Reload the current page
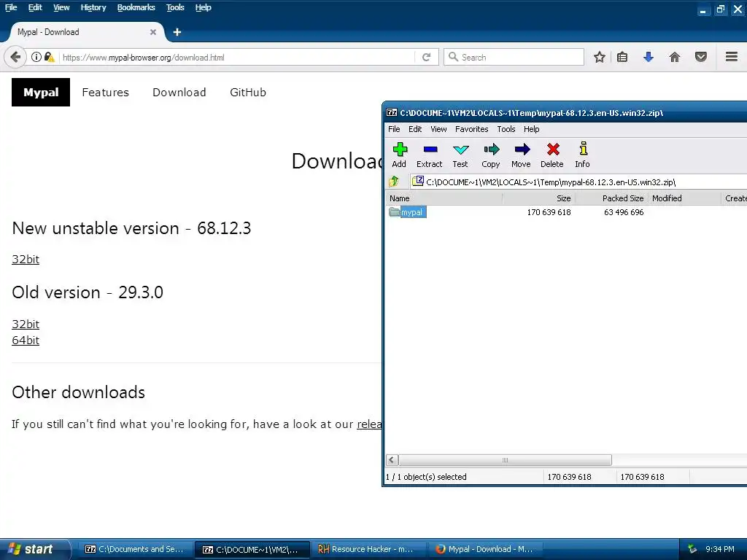This screenshot has width=747, height=560. (x=426, y=57)
